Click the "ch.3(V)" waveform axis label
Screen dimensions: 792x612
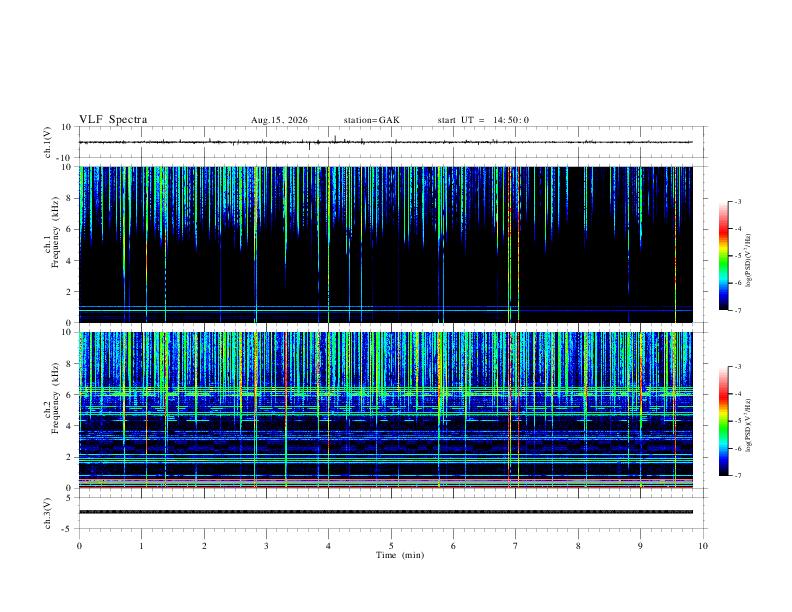click(x=48, y=513)
